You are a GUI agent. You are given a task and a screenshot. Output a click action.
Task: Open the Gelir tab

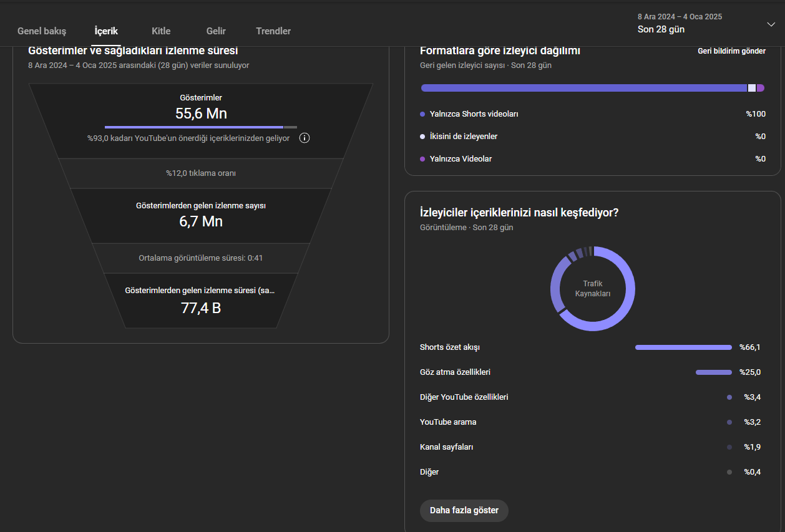216,31
